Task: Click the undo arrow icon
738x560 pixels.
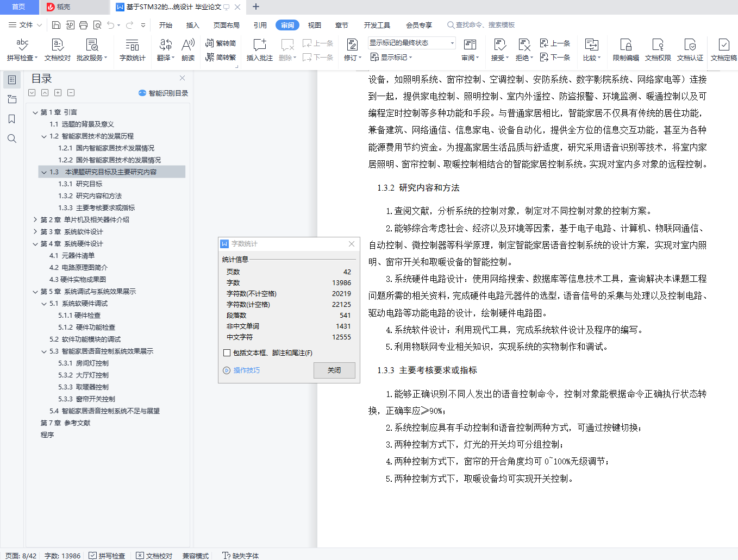Action: pyautogui.click(x=111, y=25)
